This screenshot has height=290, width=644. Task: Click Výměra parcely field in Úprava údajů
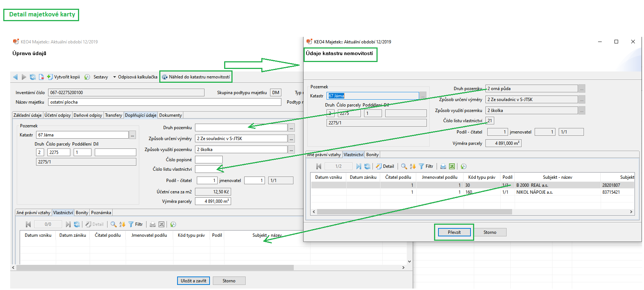[213, 201]
